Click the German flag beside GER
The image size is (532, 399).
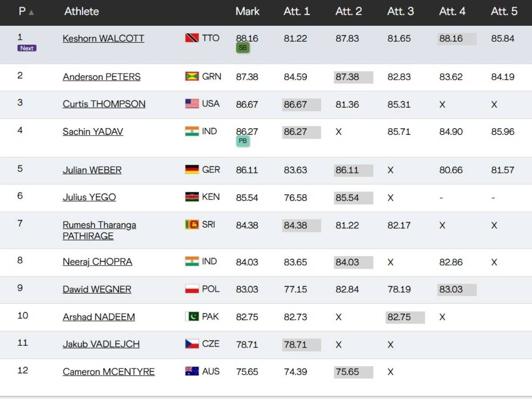tap(192, 170)
